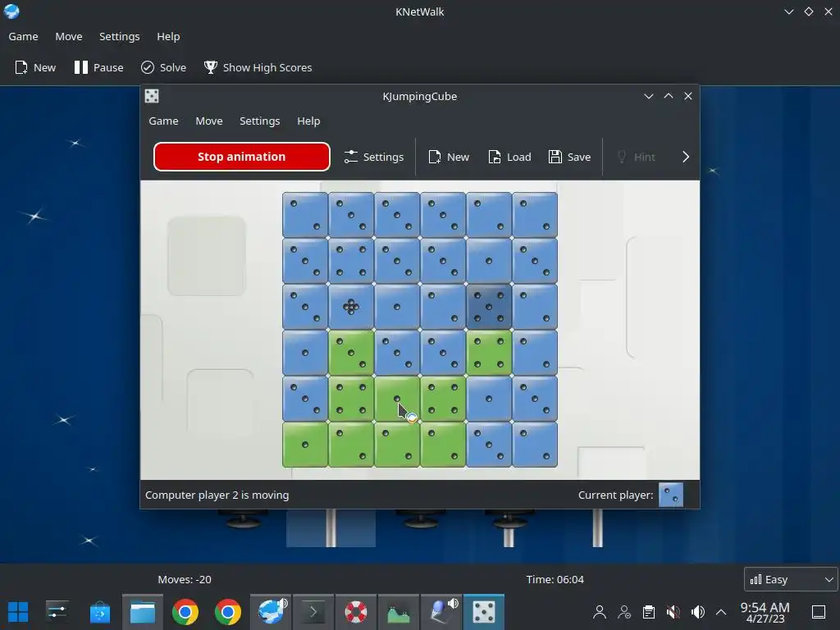
Task: Click Save in KJumpingCube toolbar
Action: click(570, 157)
